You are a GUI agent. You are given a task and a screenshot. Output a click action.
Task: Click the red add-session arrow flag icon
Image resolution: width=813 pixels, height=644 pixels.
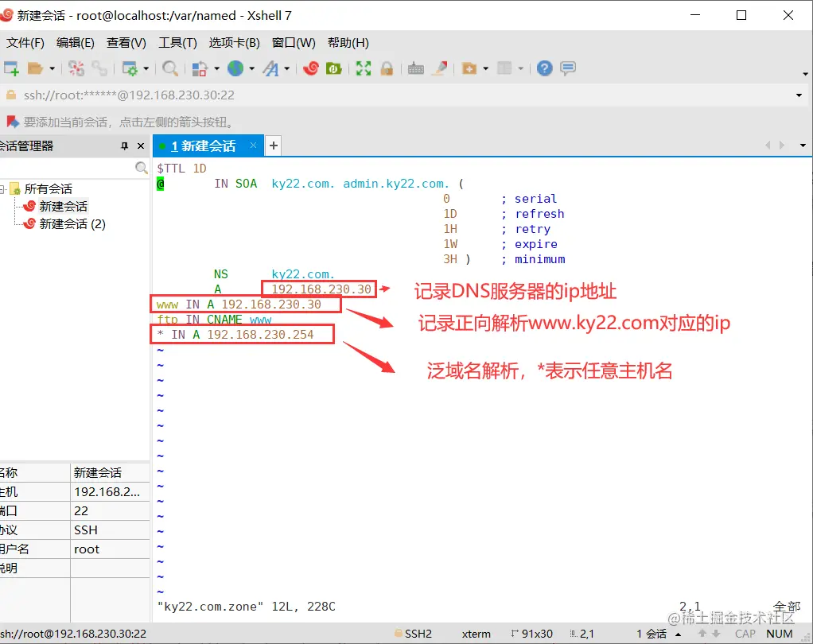[13, 122]
